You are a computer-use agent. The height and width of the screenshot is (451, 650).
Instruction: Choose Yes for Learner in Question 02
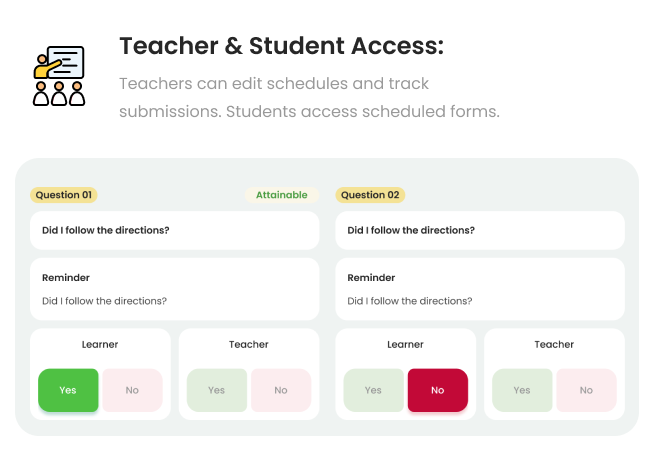pyautogui.click(x=373, y=390)
